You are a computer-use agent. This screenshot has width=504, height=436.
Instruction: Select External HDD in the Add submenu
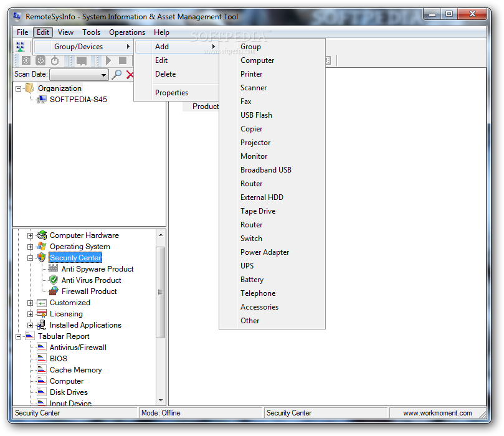click(x=272, y=197)
